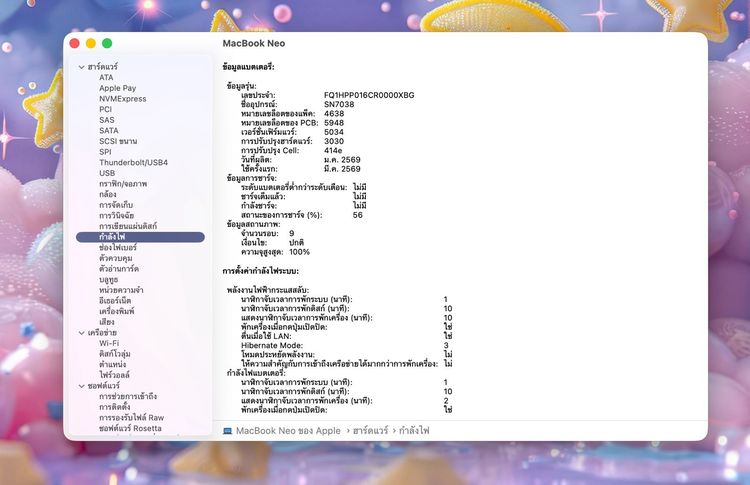Select เสียง in the sidebar
The width and height of the screenshot is (750, 485).
click(x=107, y=322)
